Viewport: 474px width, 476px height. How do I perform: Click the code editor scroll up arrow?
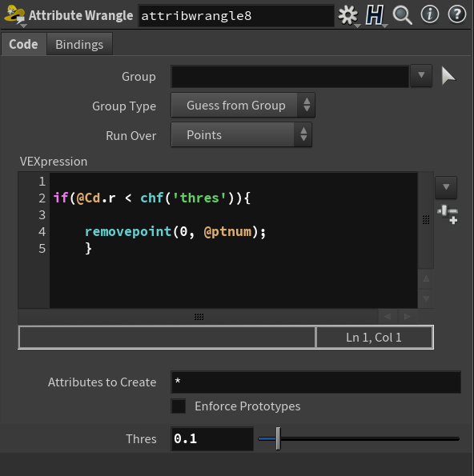(x=426, y=278)
